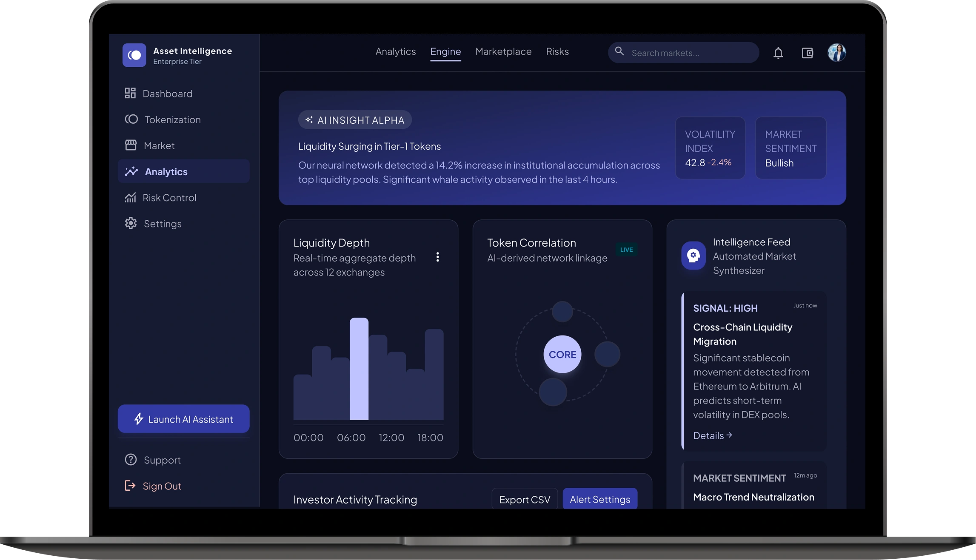This screenshot has width=976, height=560.
Task: Open the Market sidebar item
Action: click(x=183, y=146)
